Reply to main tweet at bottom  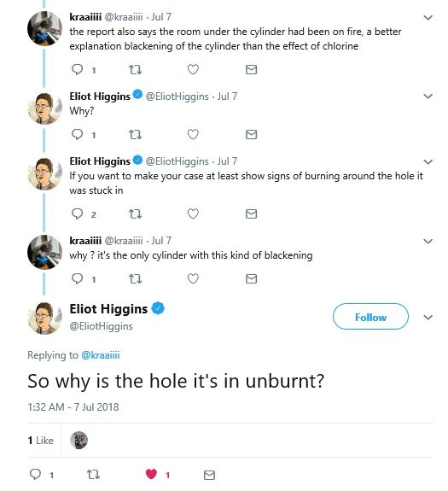pos(35,475)
